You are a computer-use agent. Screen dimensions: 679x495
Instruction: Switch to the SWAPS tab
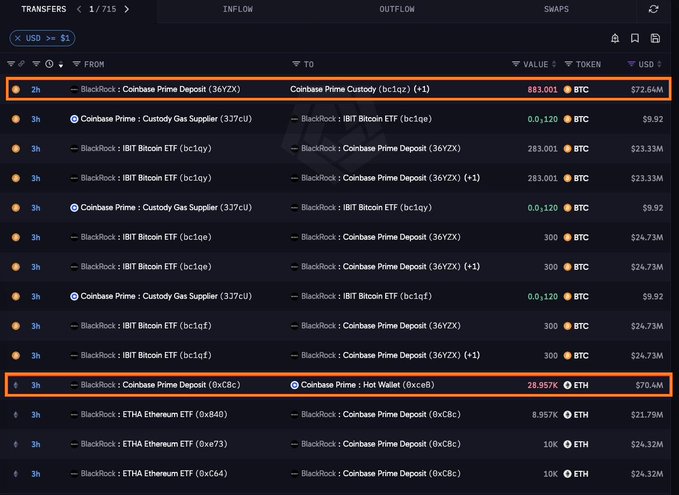click(x=556, y=9)
